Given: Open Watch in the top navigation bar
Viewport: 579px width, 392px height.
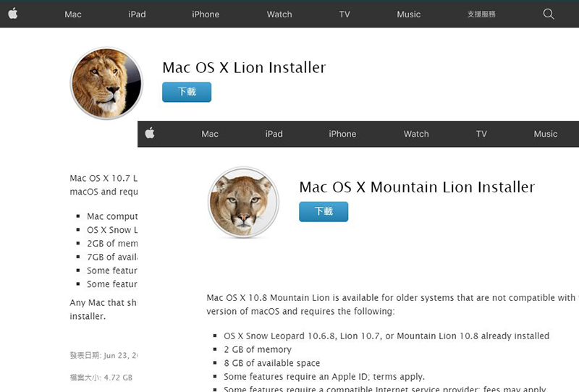Looking at the screenshot, I should click(x=279, y=14).
